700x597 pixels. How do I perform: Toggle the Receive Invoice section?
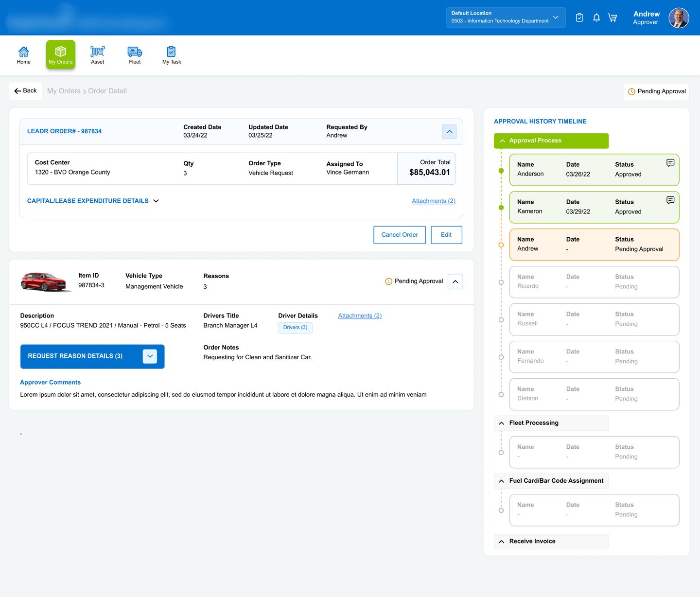pyautogui.click(x=551, y=542)
